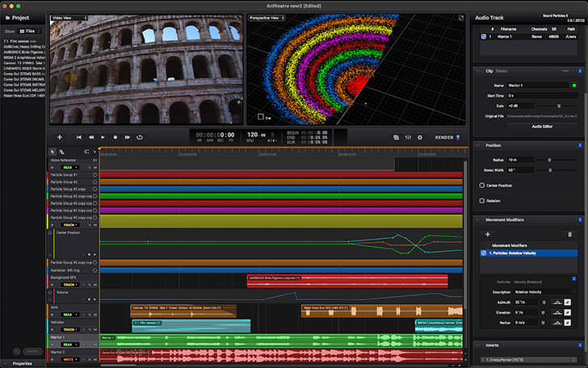Select the Particle Group #1 track
Viewport: 588px width, 368px height.
[65, 174]
